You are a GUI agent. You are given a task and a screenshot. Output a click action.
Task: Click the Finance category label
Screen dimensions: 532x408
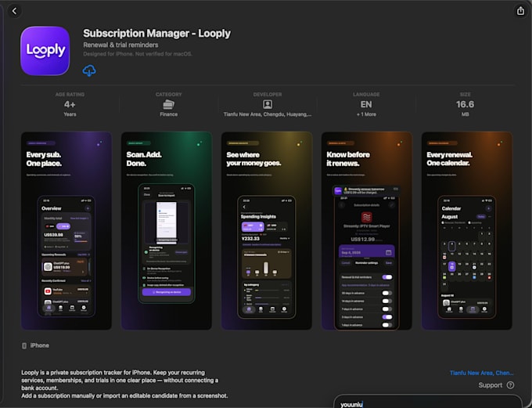pyautogui.click(x=169, y=114)
